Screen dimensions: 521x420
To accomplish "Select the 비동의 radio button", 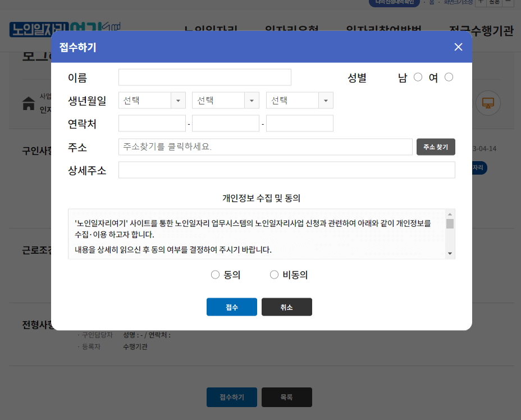I will [274, 274].
